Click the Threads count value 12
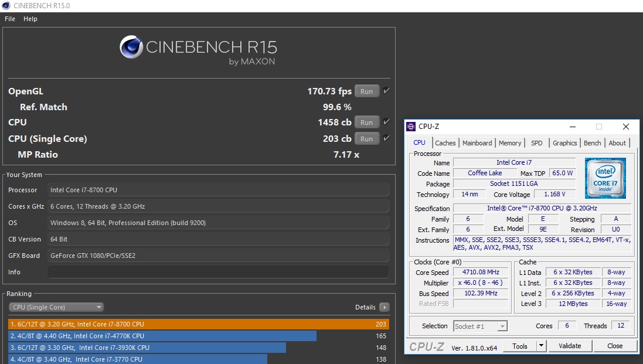Screen dimensions: 643x364 621,325
